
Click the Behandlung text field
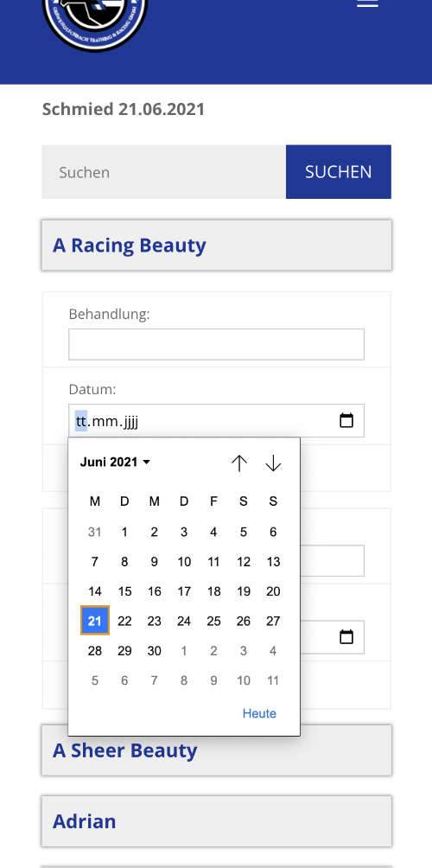pyautogui.click(x=216, y=344)
